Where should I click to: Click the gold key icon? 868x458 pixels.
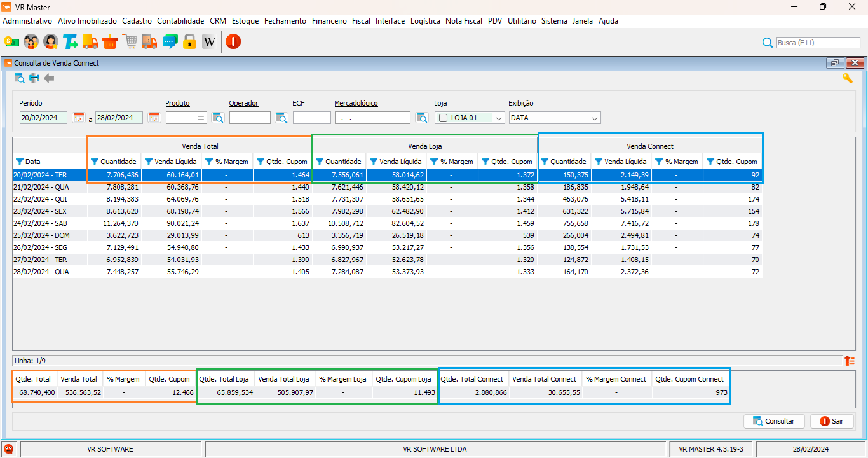coord(848,78)
